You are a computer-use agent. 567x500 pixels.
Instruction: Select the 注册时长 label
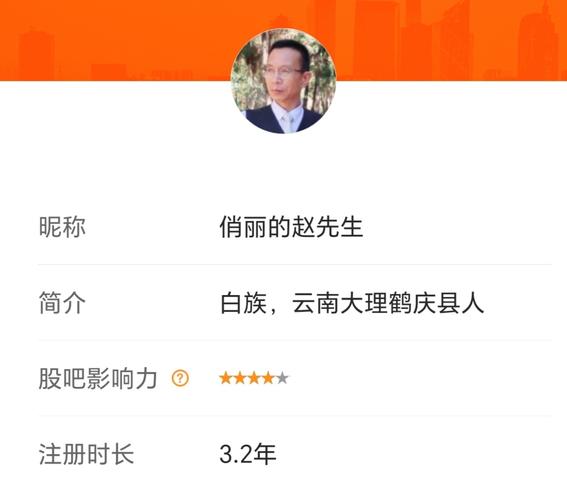pyautogui.click(x=86, y=454)
